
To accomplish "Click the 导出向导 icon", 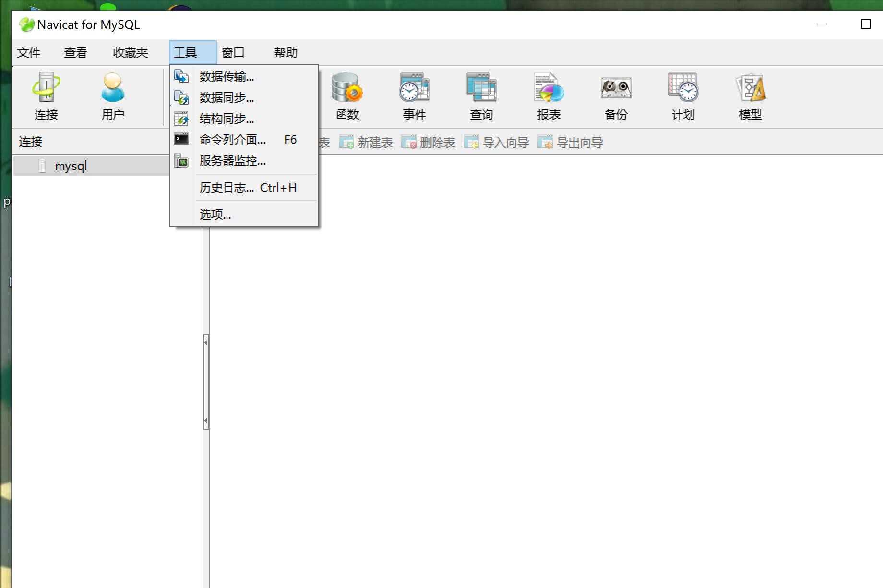I will tap(545, 142).
